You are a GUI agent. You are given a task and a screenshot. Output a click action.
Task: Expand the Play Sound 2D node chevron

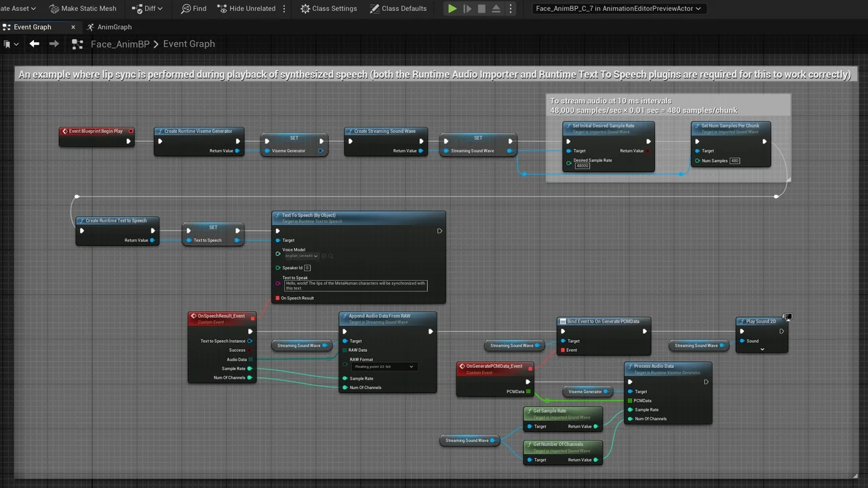762,350
